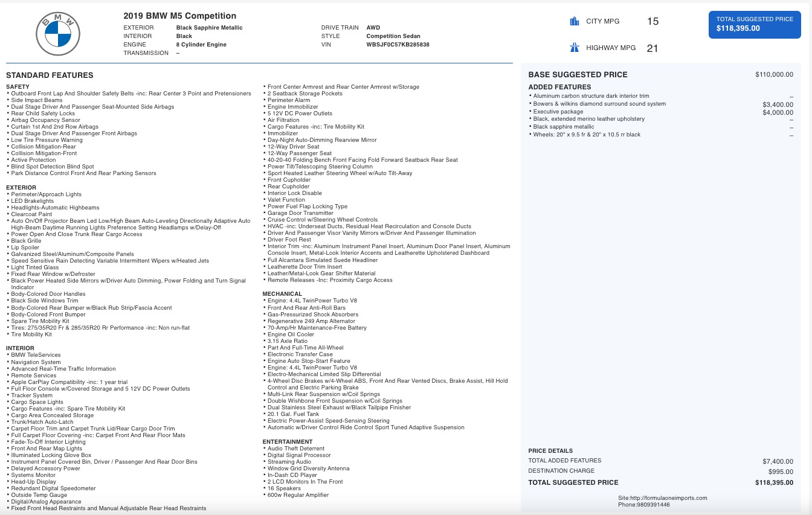The width and height of the screenshot is (812, 515).
Task: Click the Apple CarPlay Compatibility feature
Action: click(x=66, y=382)
